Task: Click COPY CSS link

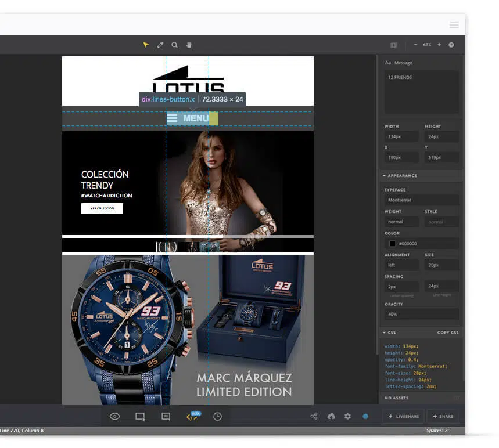Action: [448, 333]
